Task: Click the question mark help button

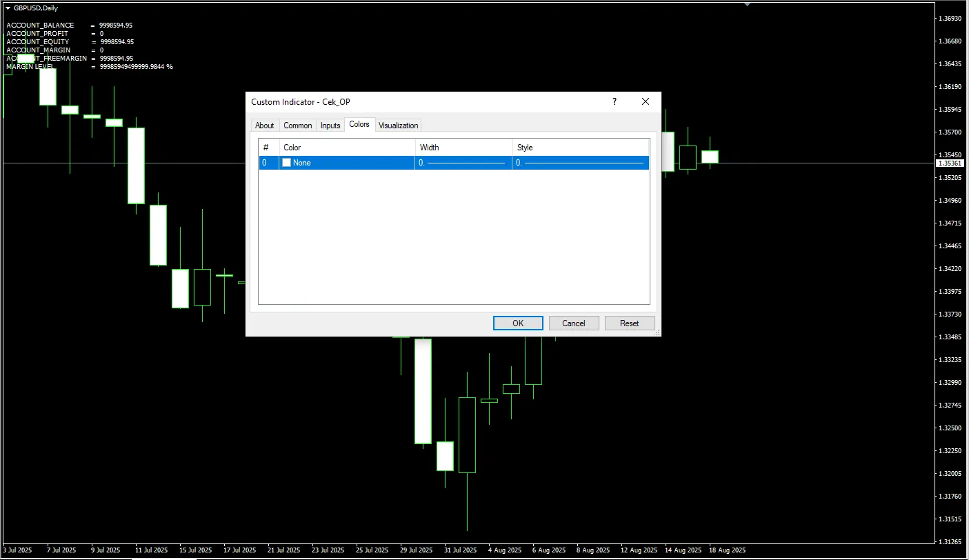Action: tap(615, 102)
